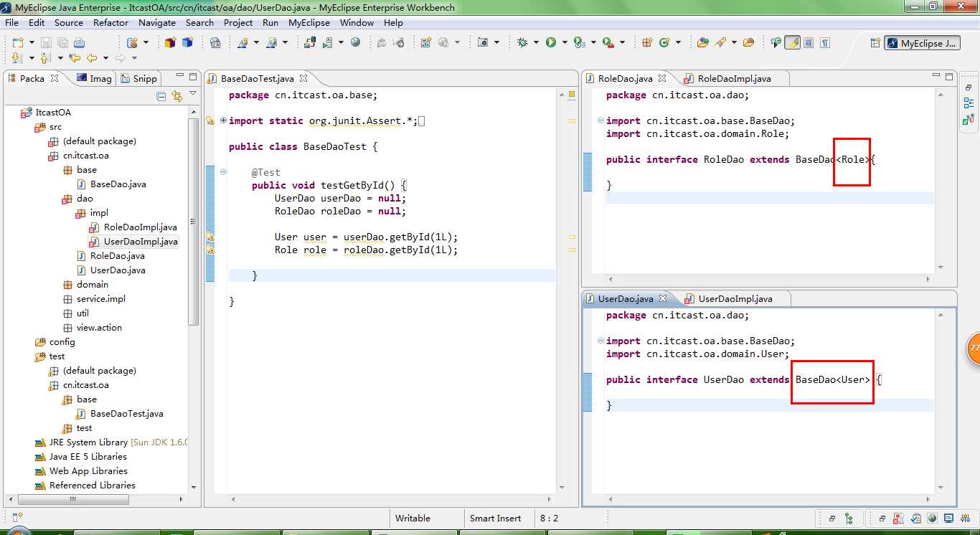Screen dimensions: 980x535
Task: Click the New file wizard icon
Action: 17,43
